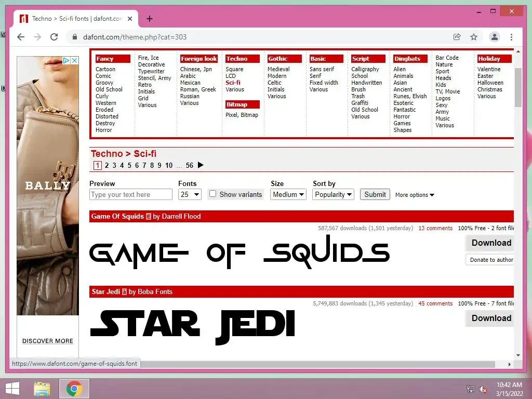This screenshot has width=532, height=399.
Task: Download the Game Of Squids font
Action: (x=490, y=243)
